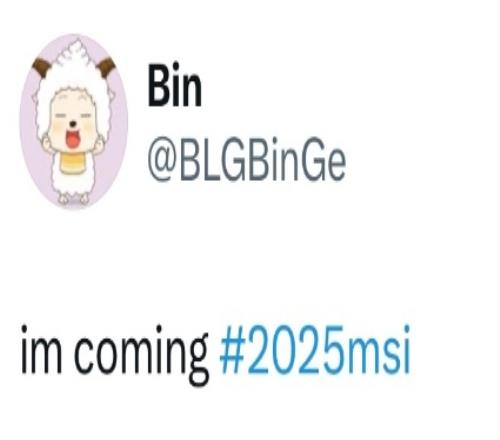Open Bin's profile via display name

[175, 85]
